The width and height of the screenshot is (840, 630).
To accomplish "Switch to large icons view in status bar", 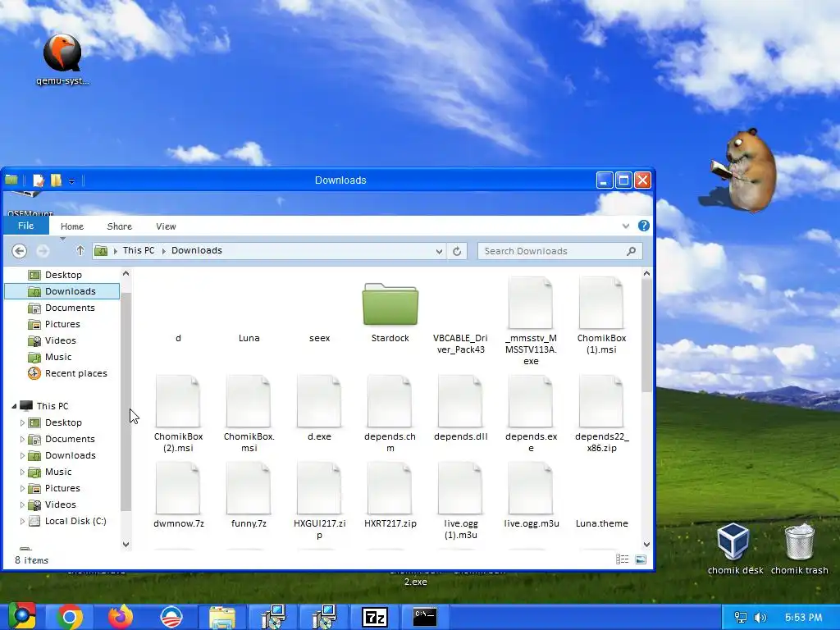I will click(x=641, y=559).
